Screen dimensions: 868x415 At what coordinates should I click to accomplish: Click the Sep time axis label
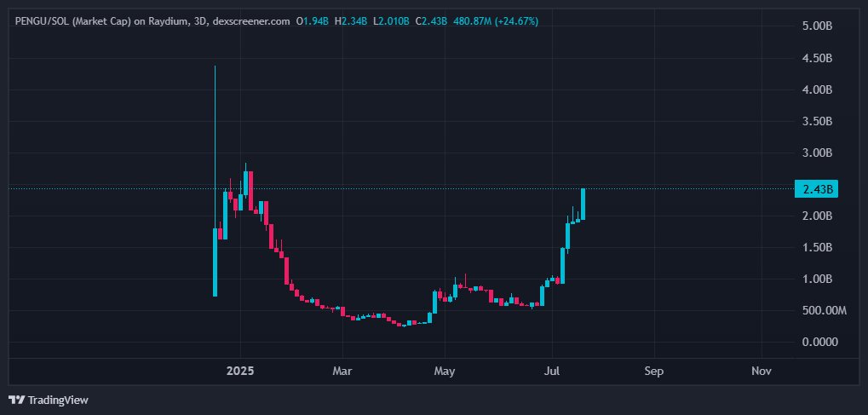coord(653,371)
